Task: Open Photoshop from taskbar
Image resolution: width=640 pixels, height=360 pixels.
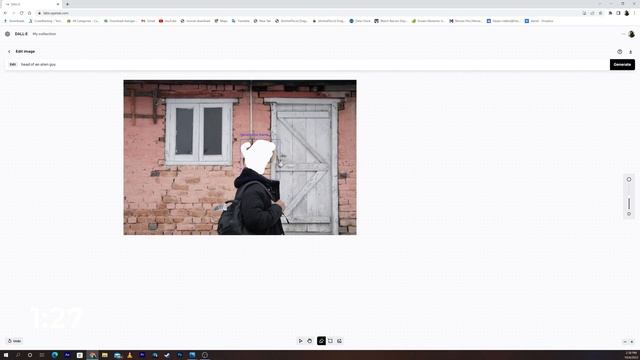Action: [x=180, y=355]
